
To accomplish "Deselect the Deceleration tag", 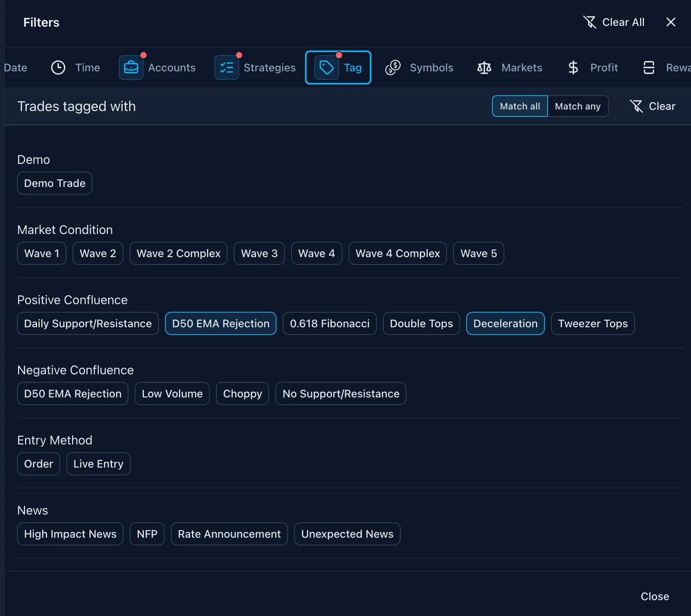I will coord(505,323).
